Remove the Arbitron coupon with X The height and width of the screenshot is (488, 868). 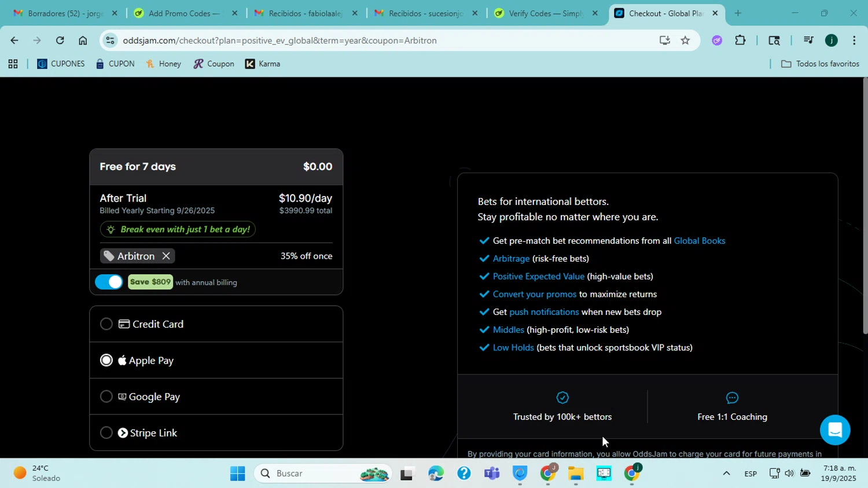click(166, 256)
